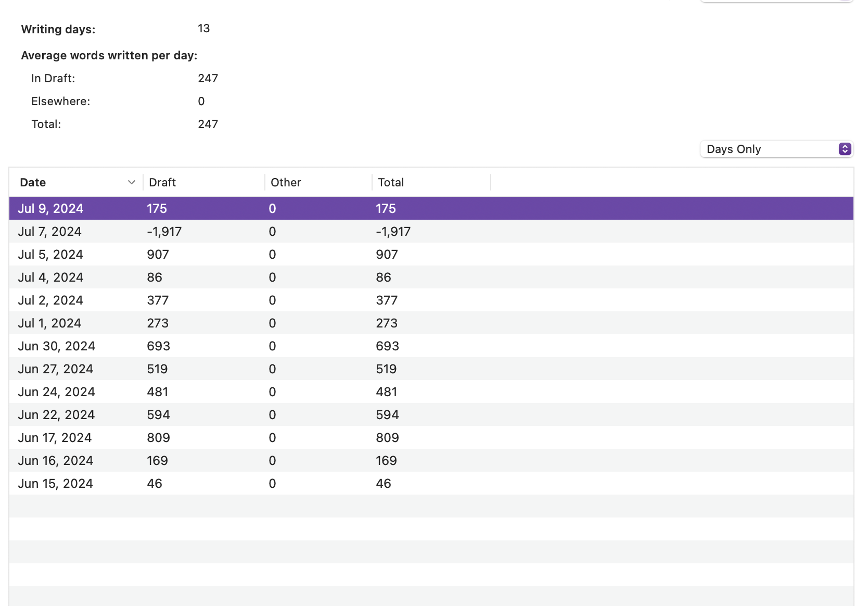
Task: Select the Jun 17, 2024 row
Action: [x=431, y=437]
